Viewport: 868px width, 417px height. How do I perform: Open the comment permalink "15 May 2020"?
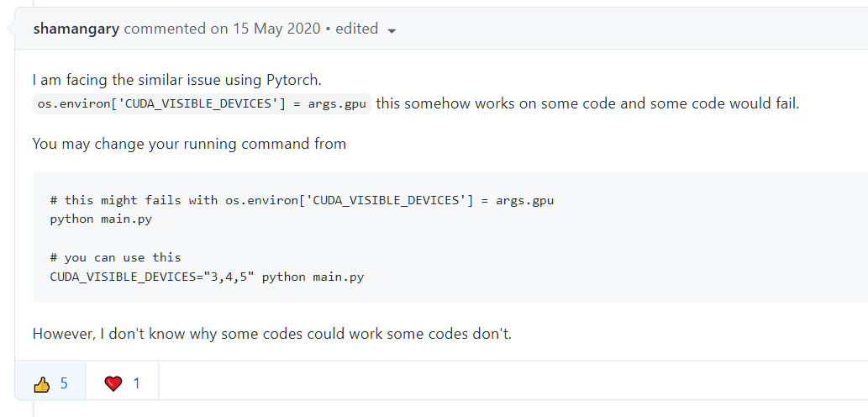tap(276, 29)
